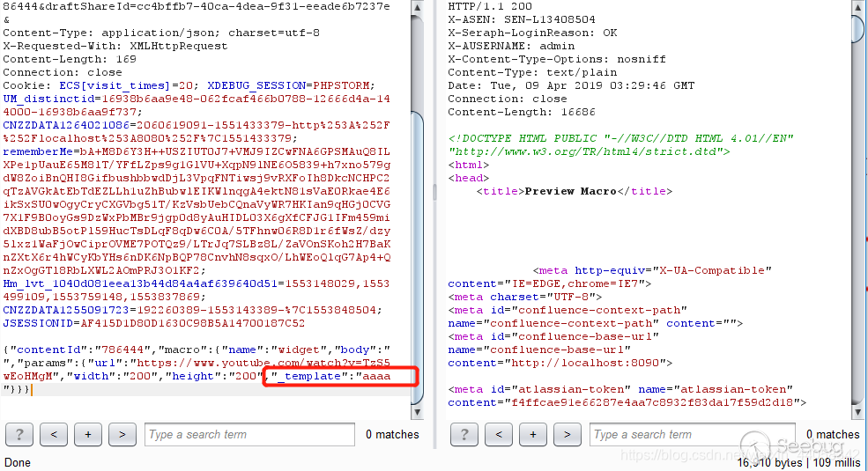Click the response pane "0 matches" label
The image size is (868, 471).
click(833, 435)
